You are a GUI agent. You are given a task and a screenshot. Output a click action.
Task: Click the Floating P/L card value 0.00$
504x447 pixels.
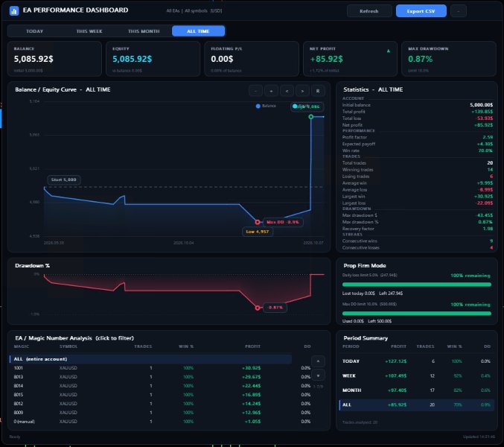tap(222, 59)
